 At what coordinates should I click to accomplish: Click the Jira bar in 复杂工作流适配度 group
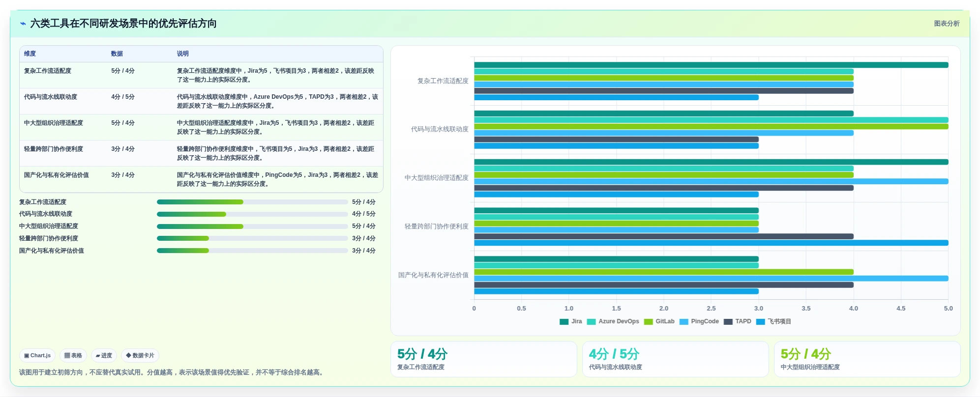click(711, 65)
